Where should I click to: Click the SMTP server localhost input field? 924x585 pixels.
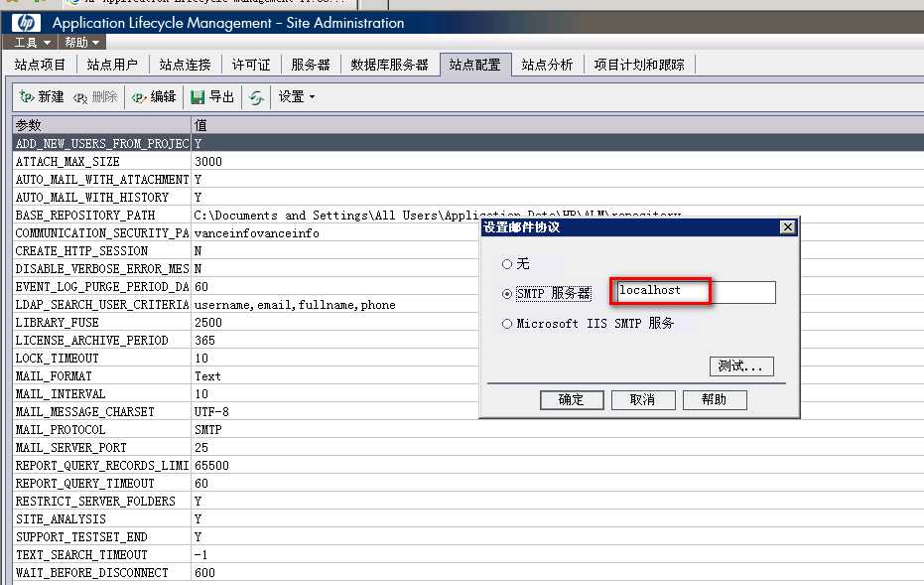pos(696,292)
